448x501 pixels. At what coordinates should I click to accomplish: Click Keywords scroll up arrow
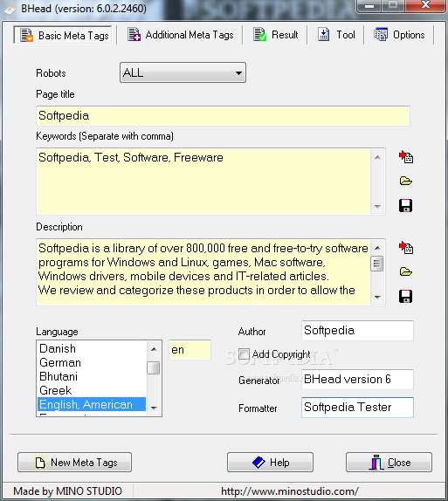point(377,157)
